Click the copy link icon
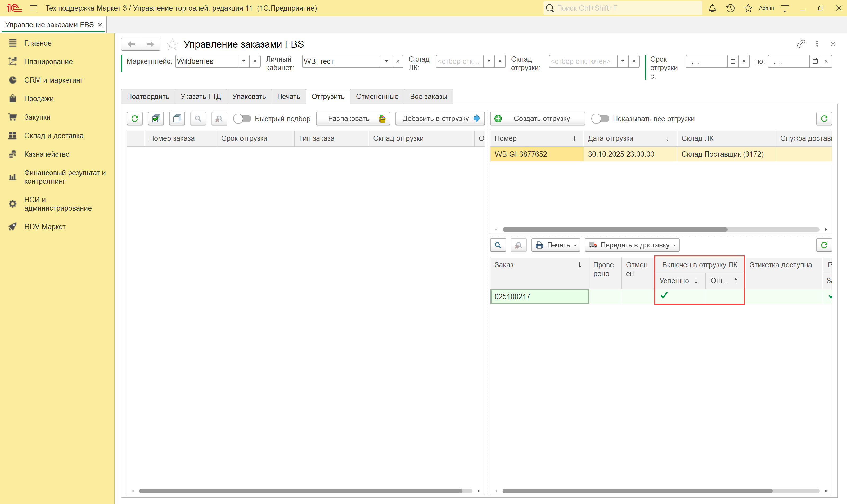This screenshot has width=847, height=504. pyautogui.click(x=801, y=44)
